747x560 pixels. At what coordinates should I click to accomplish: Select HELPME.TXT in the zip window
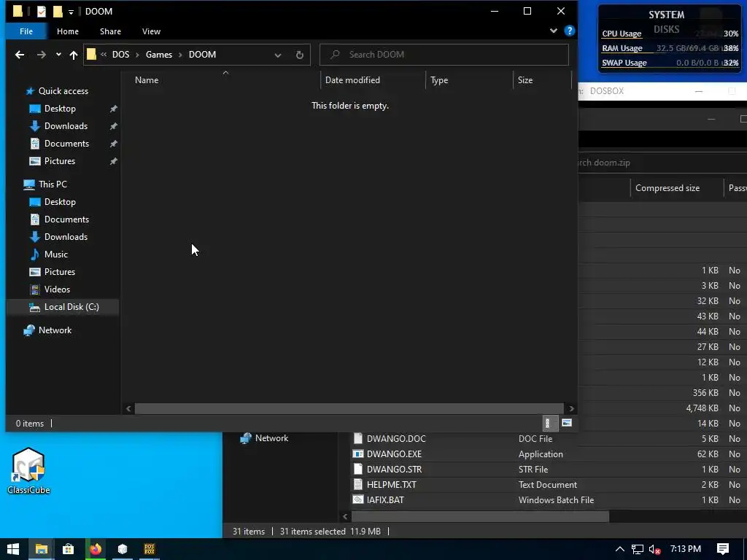391,485
